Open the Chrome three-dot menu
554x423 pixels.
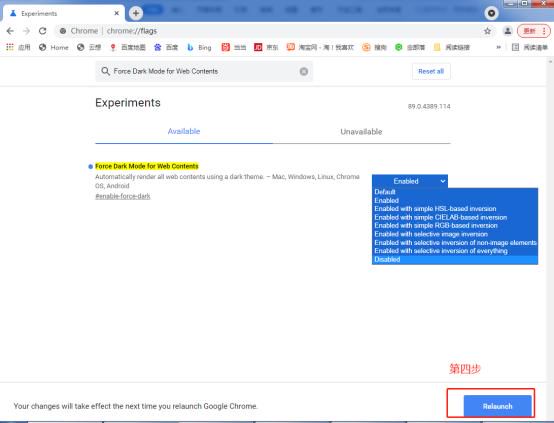click(544, 31)
